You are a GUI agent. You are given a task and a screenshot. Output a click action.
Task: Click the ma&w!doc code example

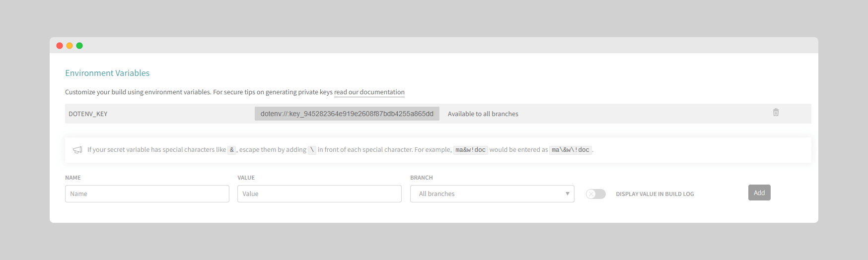(x=471, y=150)
